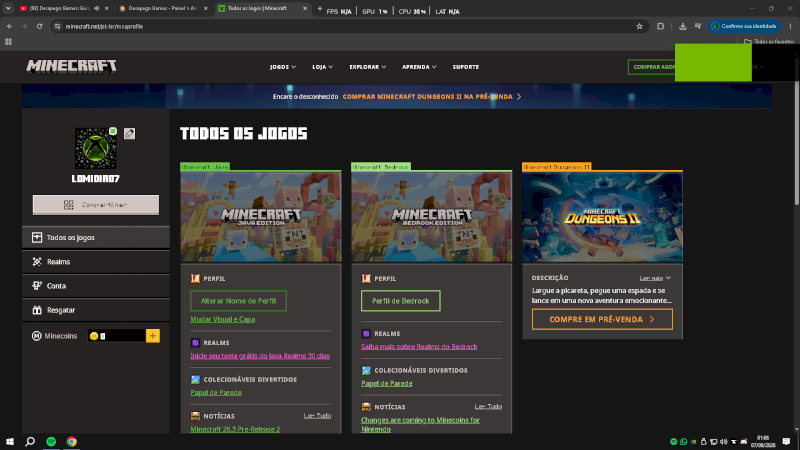The height and width of the screenshot is (450, 800).
Task: Open a new browser tab
Action: pos(320,9)
